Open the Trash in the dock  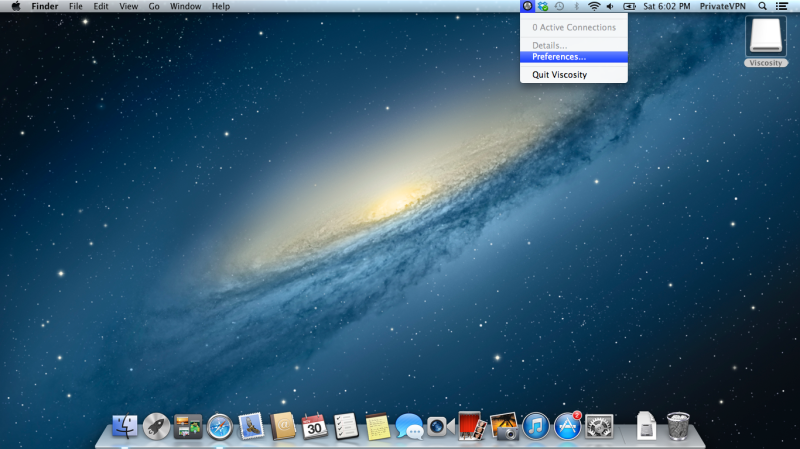tap(678, 427)
